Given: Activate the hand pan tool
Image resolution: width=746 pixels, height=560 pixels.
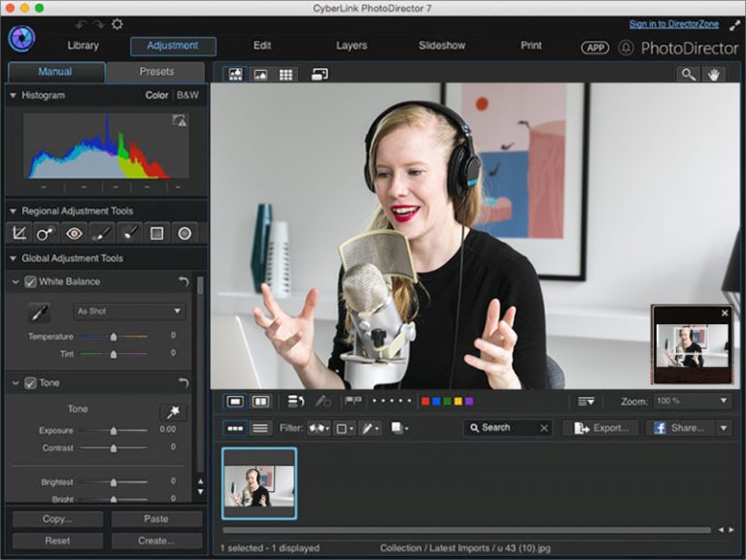Looking at the screenshot, I should pyautogui.click(x=714, y=74).
